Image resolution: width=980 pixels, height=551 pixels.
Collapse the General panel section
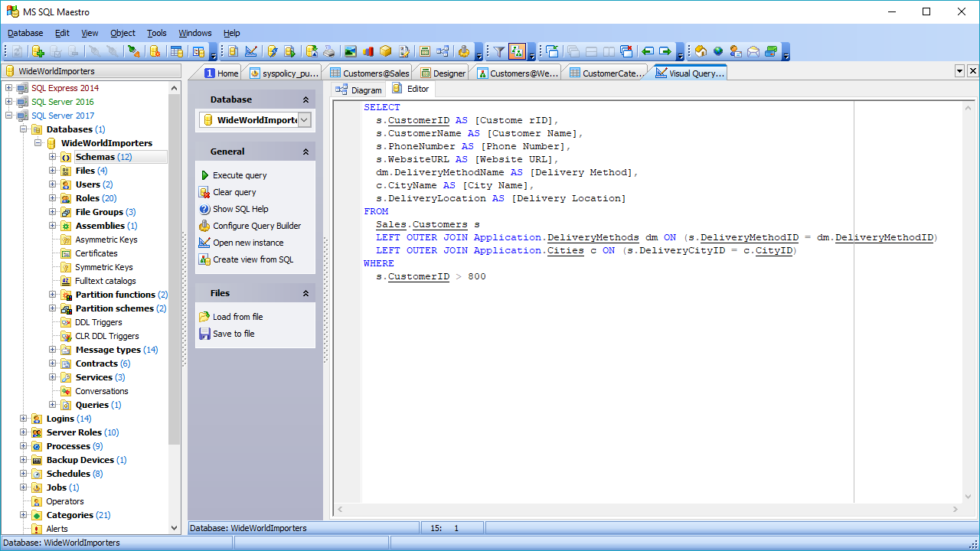[305, 152]
